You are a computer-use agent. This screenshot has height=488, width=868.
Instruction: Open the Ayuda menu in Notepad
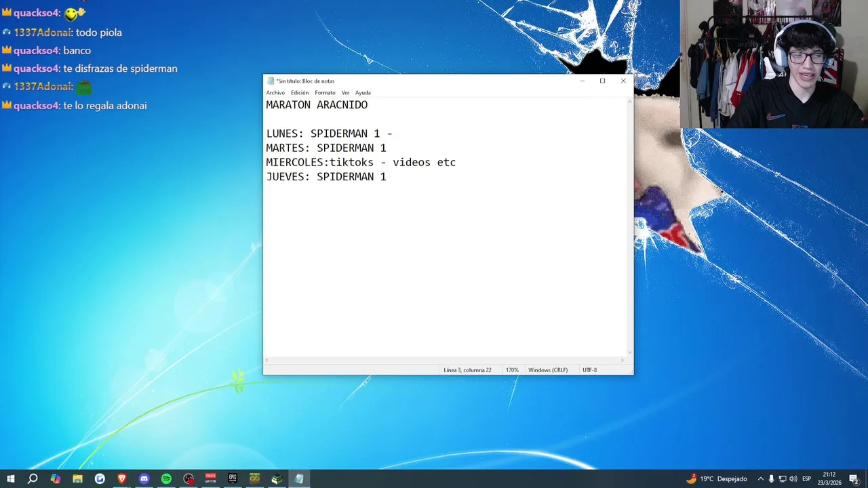(363, 93)
